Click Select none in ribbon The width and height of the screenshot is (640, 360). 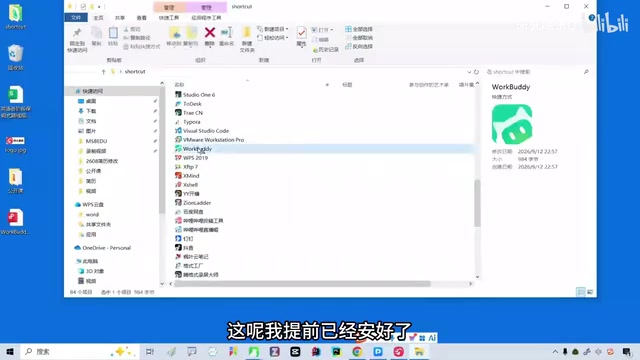point(359,38)
